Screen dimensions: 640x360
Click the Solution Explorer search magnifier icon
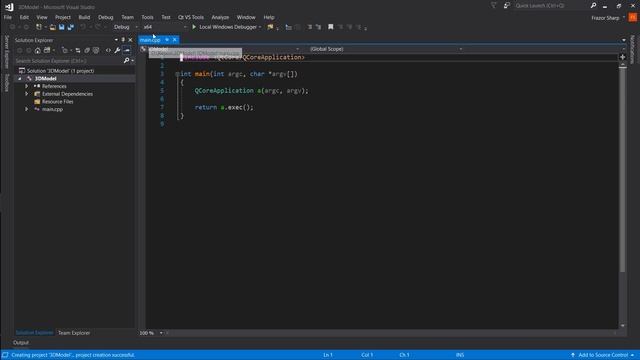tap(127, 60)
